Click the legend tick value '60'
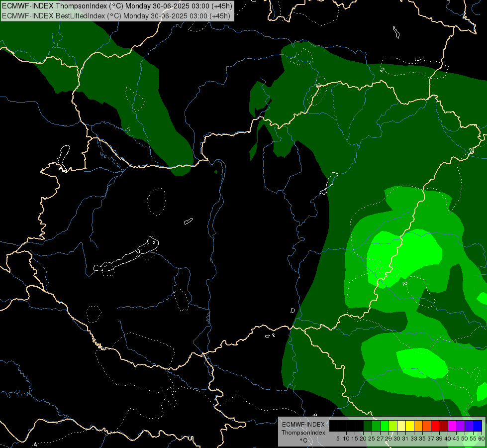The image size is (487, 448). pos(482,439)
